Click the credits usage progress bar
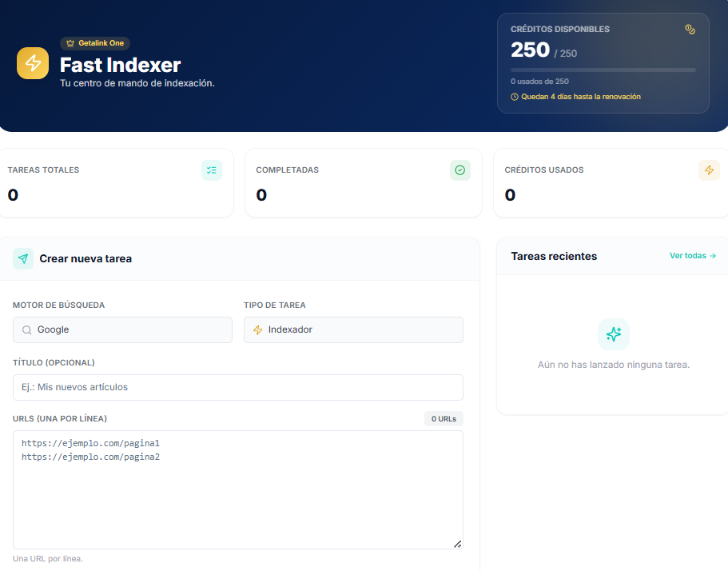Screen dimensions: 728x571 click(x=603, y=70)
